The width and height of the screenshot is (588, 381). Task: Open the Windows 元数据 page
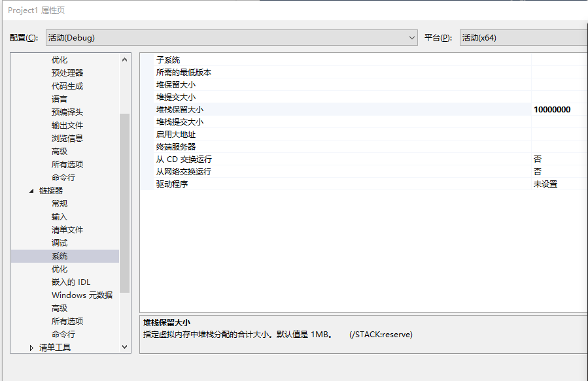coord(81,295)
